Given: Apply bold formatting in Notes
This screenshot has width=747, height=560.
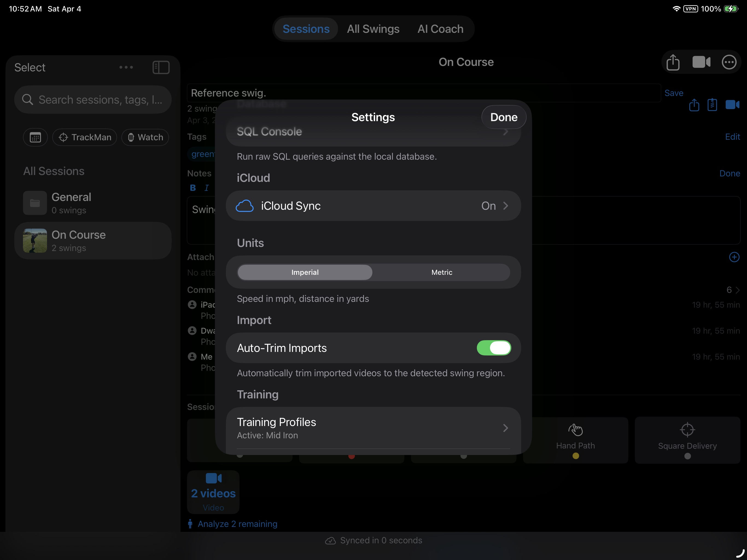Looking at the screenshot, I should tap(193, 188).
